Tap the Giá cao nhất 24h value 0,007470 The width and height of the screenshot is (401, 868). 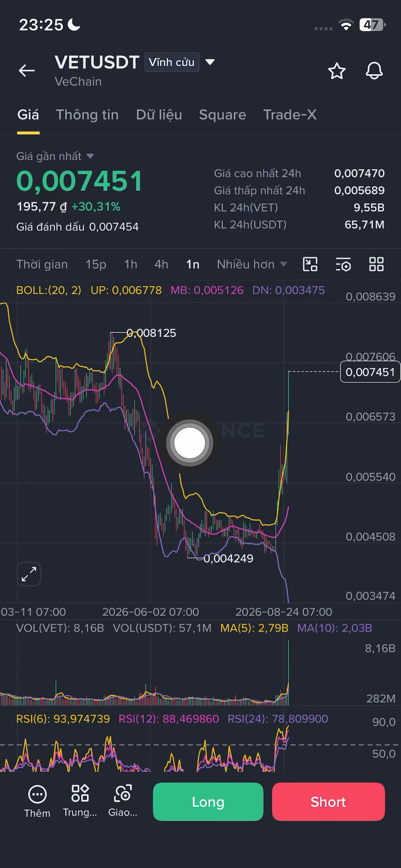(359, 173)
